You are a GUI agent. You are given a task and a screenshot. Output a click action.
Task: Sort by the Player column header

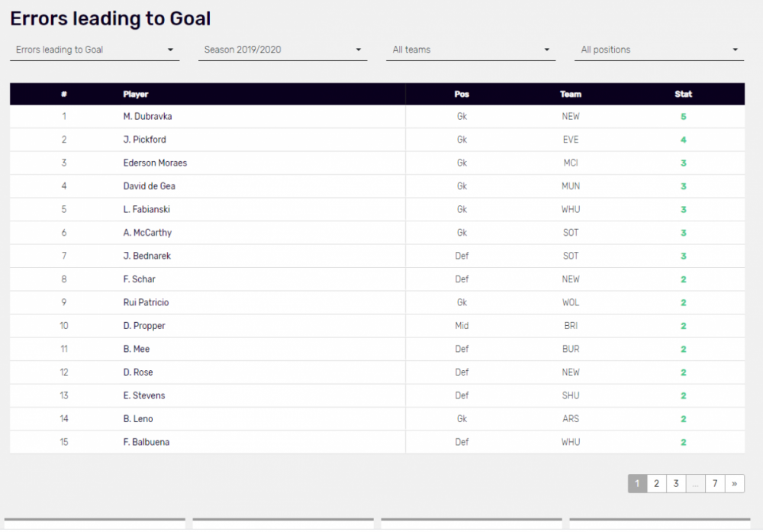[136, 95]
